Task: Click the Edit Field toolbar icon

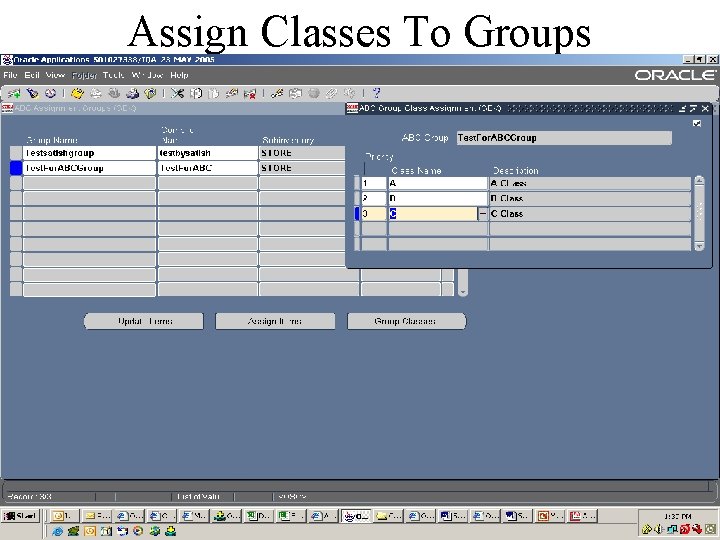Action: tap(277, 94)
